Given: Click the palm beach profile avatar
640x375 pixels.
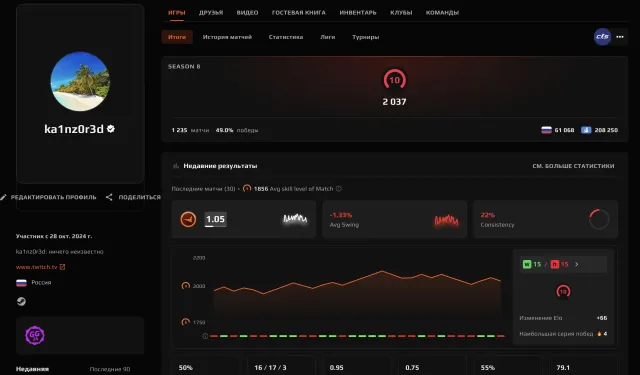Looking at the screenshot, I should click(80, 81).
